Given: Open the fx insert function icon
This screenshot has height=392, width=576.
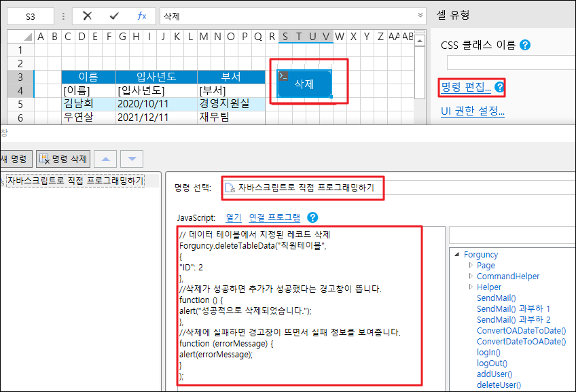Looking at the screenshot, I should coord(141,16).
